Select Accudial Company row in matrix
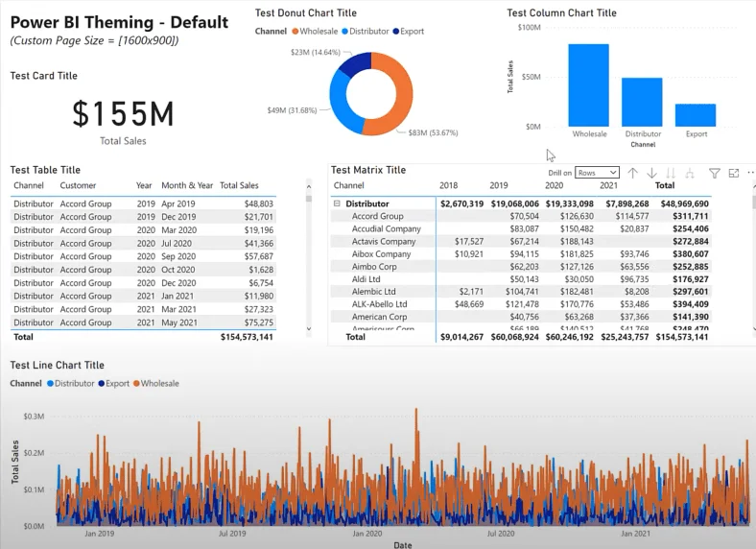This screenshot has height=549, width=756. click(x=387, y=228)
